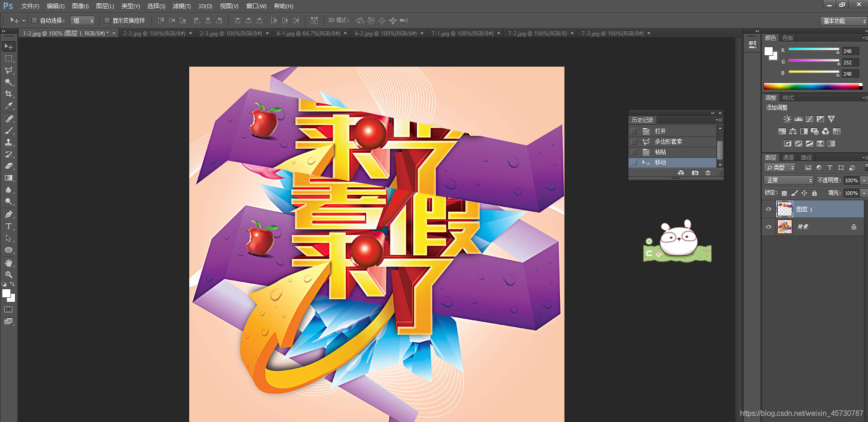Viewport: 868px width, 422px height.
Task: Select the Ellipse shape tool
Action: click(x=9, y=250)
